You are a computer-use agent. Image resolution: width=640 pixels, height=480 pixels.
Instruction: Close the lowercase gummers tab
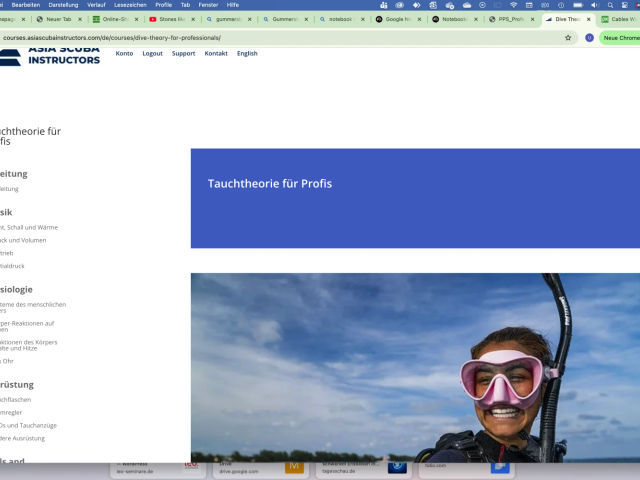249,19
